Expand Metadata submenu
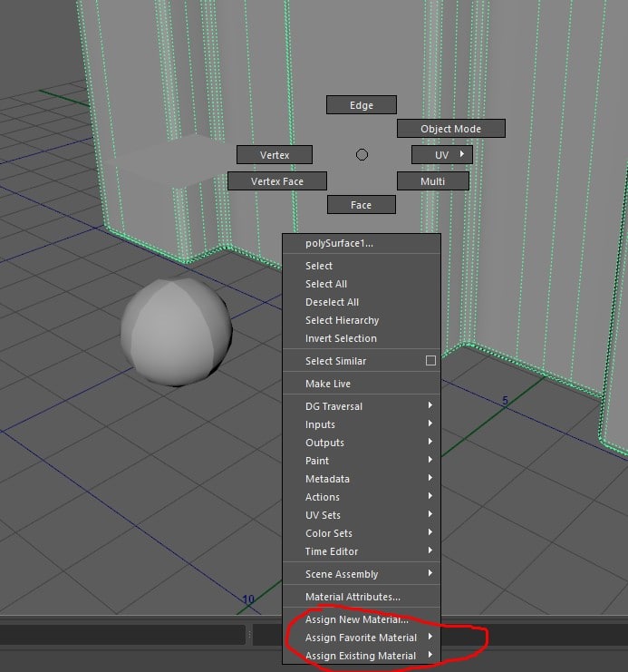628x672 pixels. 361,479
